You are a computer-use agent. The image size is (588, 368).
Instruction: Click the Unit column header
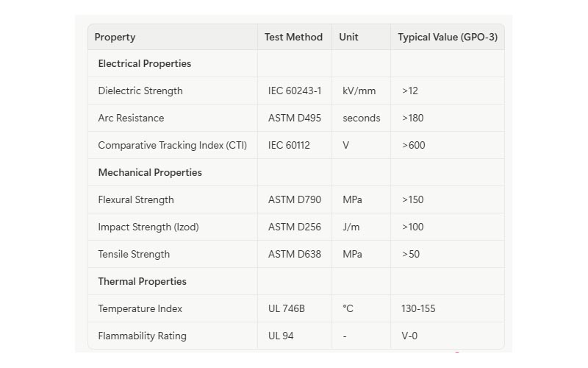click(349, 37)
